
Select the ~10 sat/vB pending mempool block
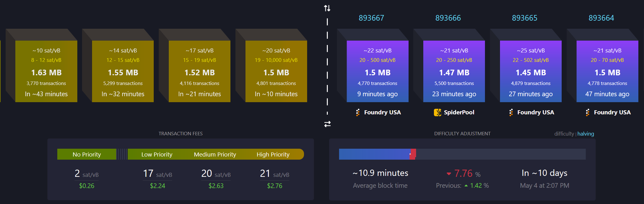[x=46, y=71]
